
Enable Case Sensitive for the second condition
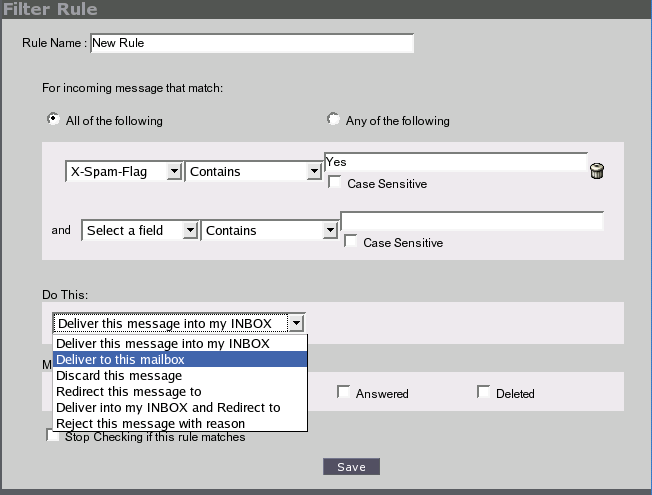point(351,241)
